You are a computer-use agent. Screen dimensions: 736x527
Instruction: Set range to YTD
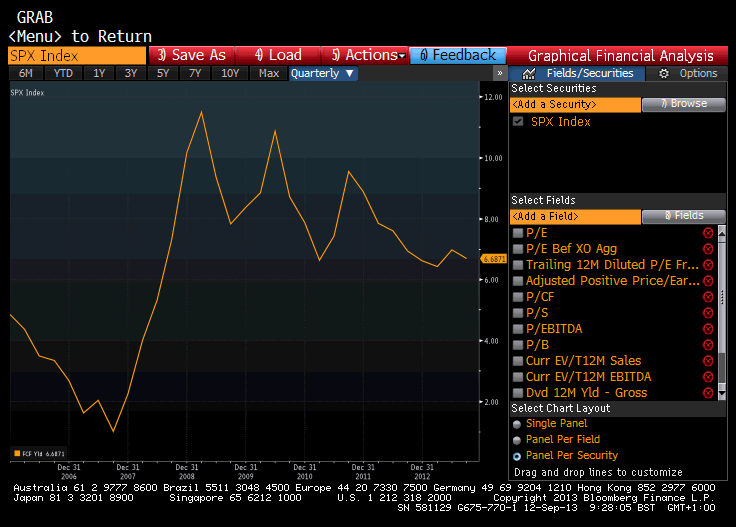tap(63, 73)
